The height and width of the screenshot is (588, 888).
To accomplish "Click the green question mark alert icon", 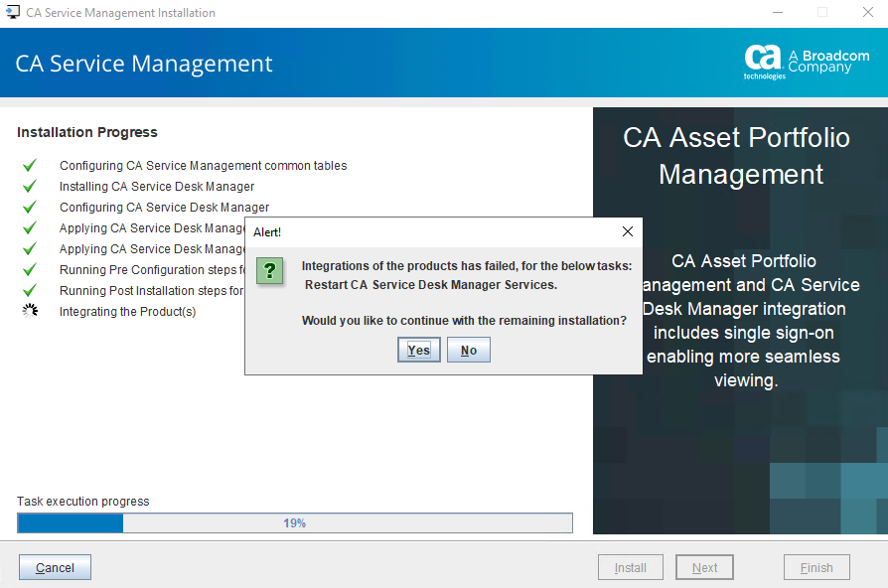I will pos(270,270).
